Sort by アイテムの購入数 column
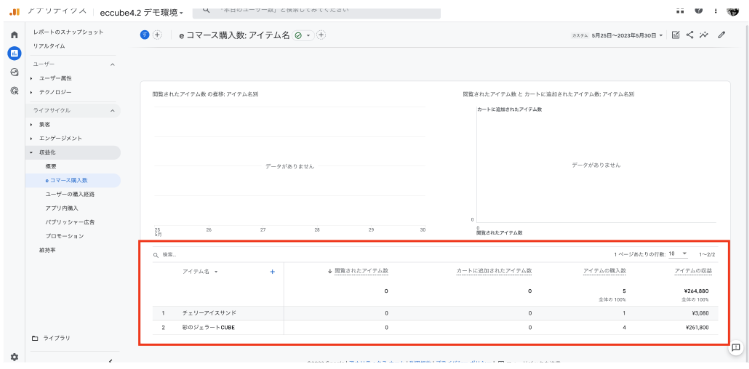 pos(604,271)
